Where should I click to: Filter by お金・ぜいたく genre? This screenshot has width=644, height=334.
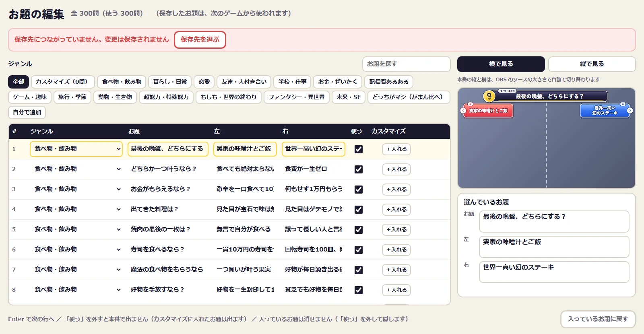click(337, 82)
